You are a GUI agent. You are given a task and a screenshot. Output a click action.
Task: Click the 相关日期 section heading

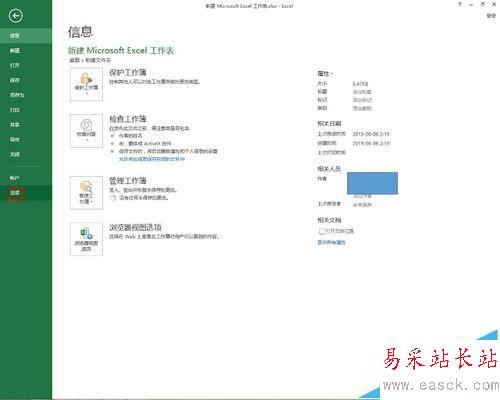[329, 123]
